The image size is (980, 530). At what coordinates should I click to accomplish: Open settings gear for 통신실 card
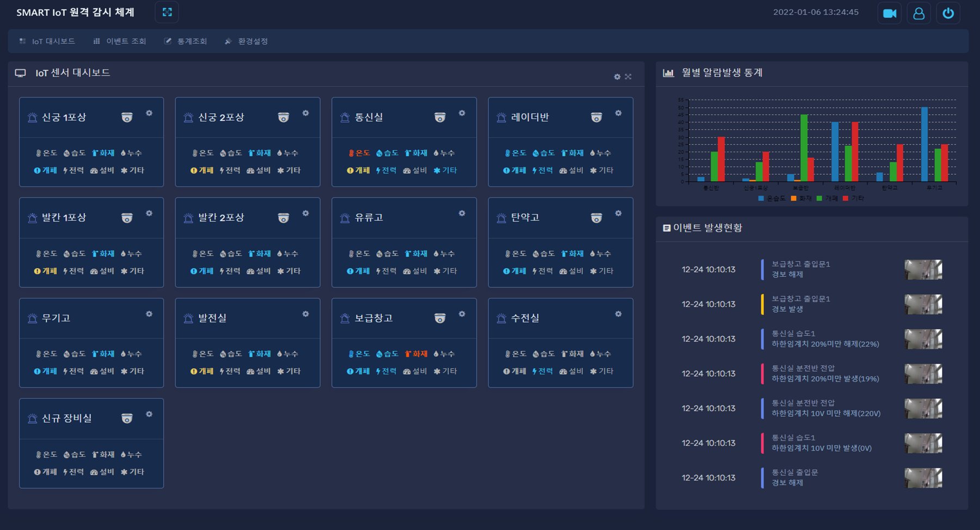462,113
